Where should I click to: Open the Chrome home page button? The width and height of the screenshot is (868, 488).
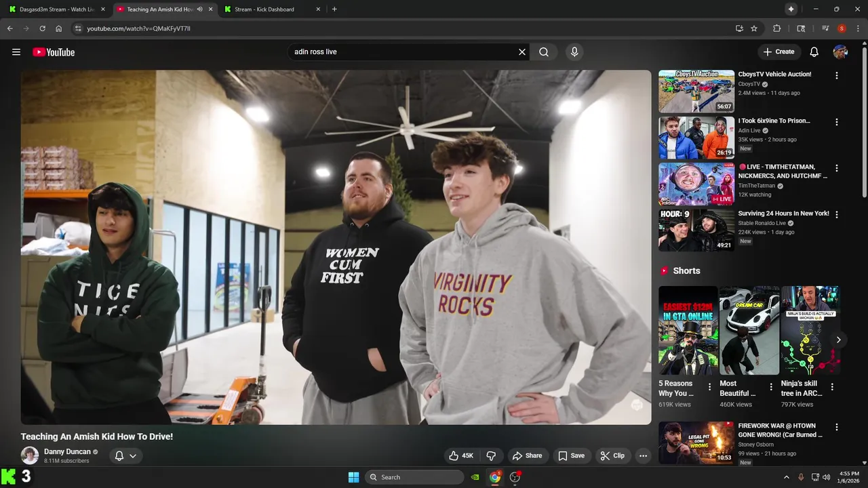pyautogui.click(x=58, y=28)
